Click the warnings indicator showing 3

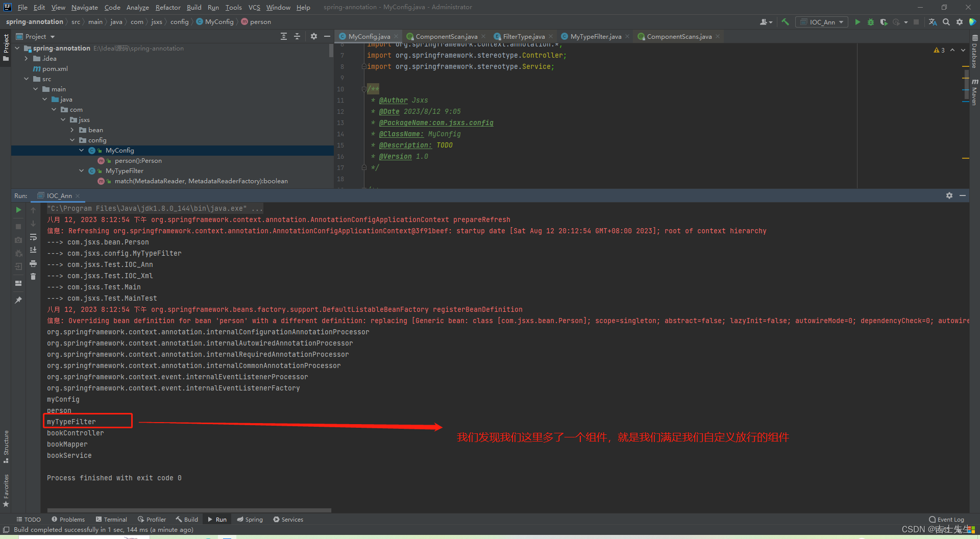[x=939, y=50]
